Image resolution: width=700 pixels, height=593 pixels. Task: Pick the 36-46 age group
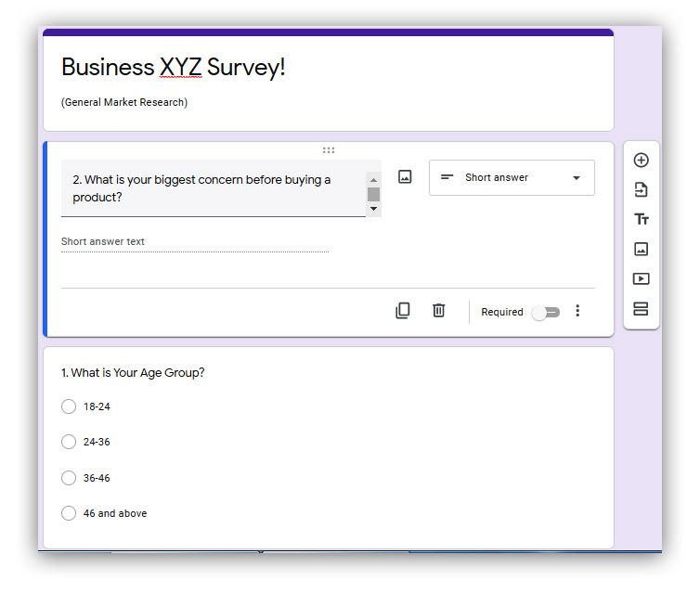point(69,478)
